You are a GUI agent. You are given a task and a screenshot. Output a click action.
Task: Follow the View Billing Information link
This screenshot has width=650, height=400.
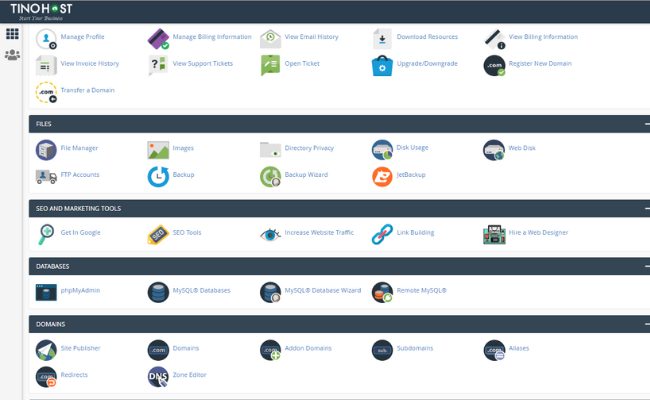[543, 37]
